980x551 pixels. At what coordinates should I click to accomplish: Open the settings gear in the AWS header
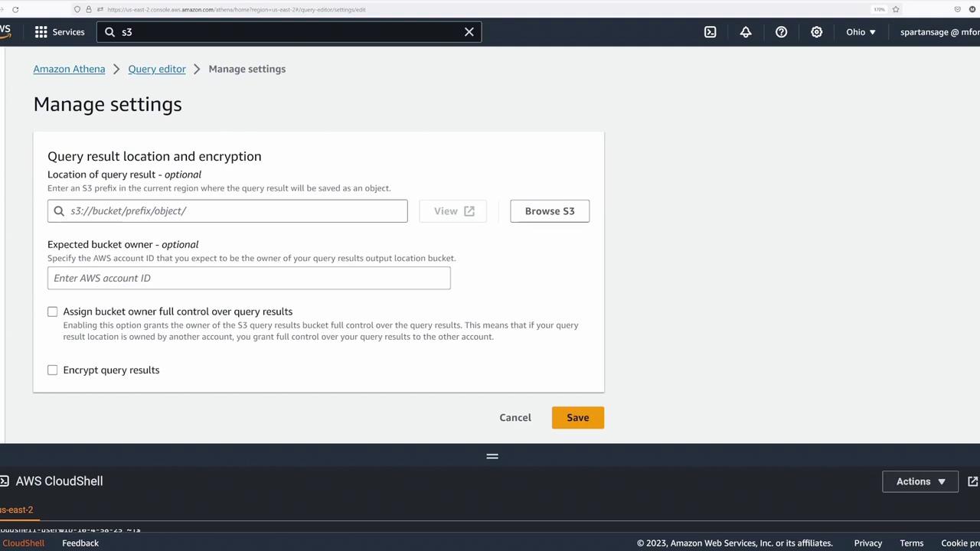pyautogui.click(x=817, y=32)
